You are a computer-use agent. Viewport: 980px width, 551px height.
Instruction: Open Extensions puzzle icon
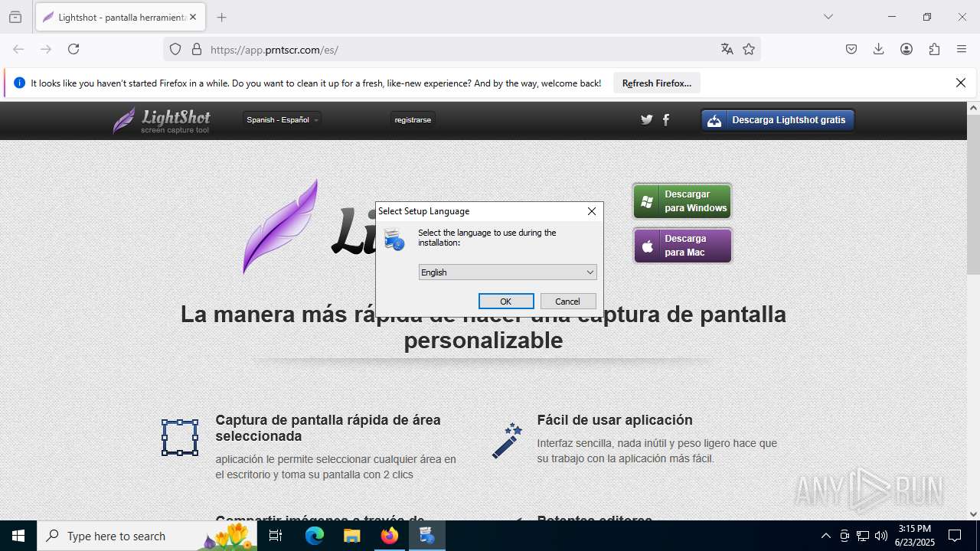point(934,49)
